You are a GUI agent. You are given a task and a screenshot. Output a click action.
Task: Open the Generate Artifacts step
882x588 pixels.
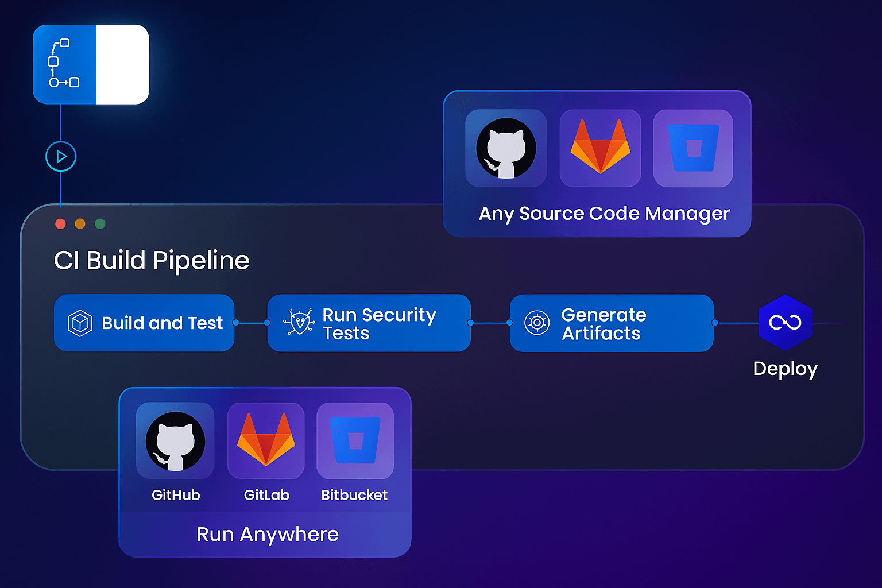612,323
